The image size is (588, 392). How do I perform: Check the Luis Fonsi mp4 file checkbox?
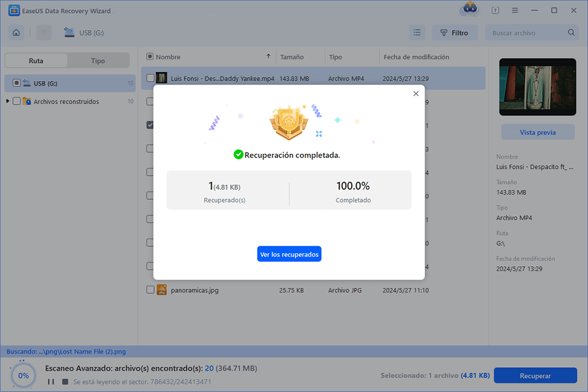pos(151,78)
